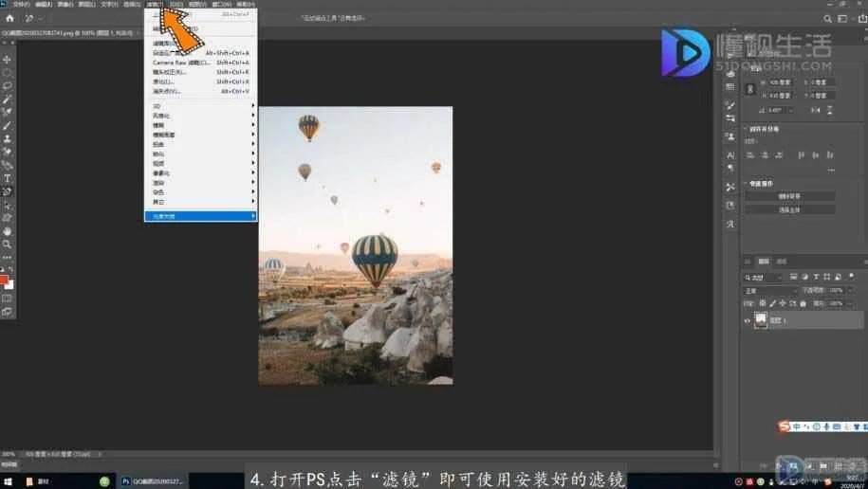Toggle Quick Mask mode icon
868x489 pixels.
(8, 298)
